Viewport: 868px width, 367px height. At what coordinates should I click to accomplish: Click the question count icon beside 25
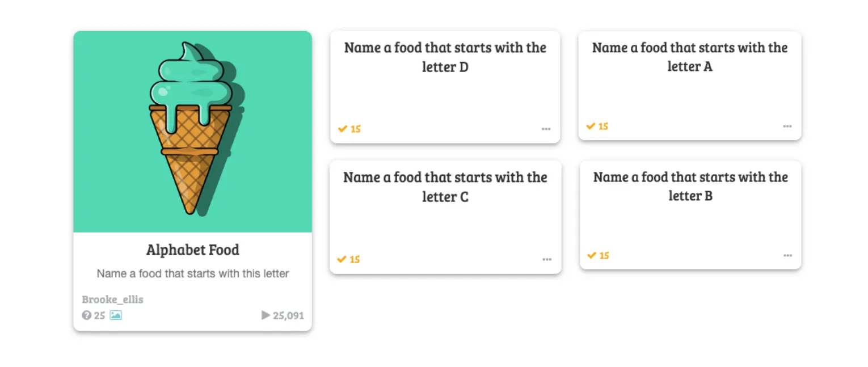pos(86,315)
